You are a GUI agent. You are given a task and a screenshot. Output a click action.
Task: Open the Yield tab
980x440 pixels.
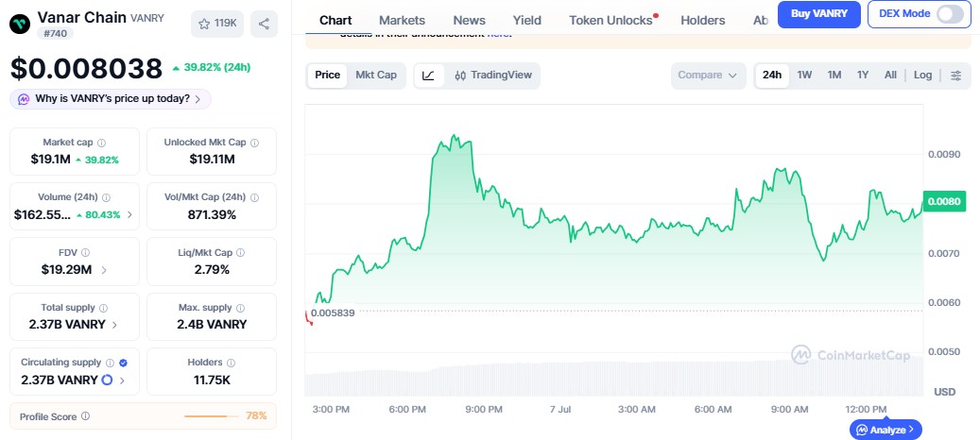pyautogui.click(x=527, y=21)
